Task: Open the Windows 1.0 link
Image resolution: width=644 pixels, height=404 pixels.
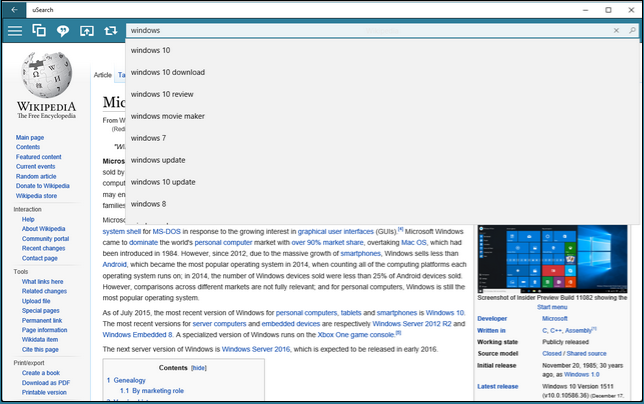Action: pos(582,374)
